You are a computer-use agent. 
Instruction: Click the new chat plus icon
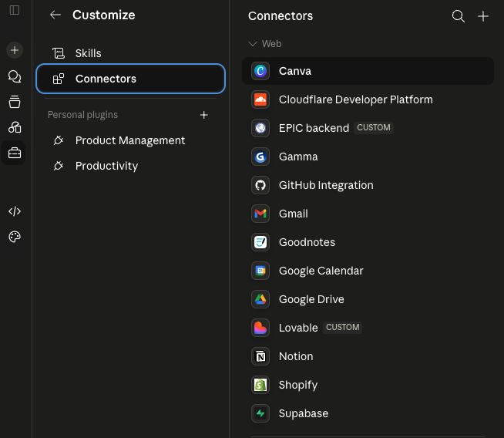[x=15, y=50]
